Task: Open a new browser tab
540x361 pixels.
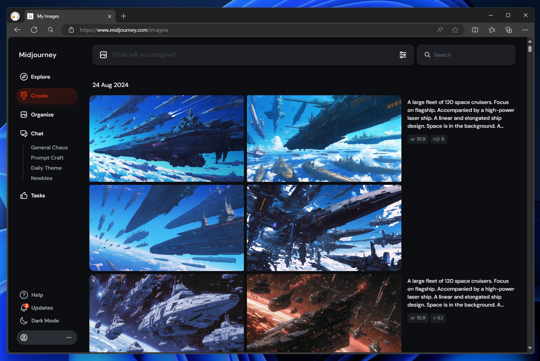Action: 124,16
